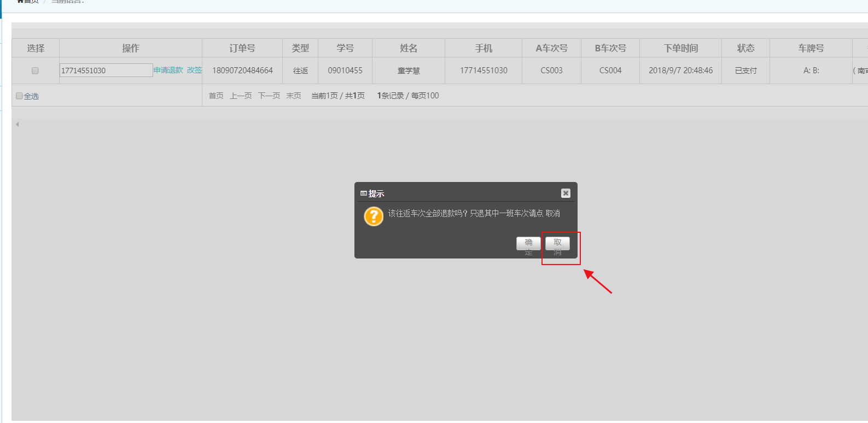Go to 首页 first page link

tap(216, 96)
